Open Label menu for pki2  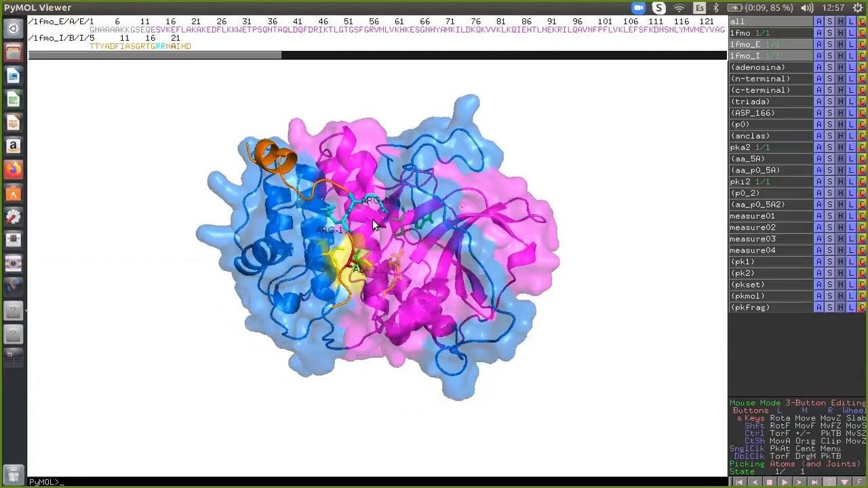tap(851, 182)
